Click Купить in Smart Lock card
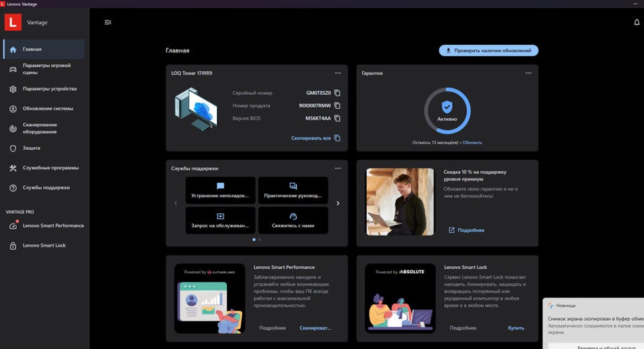 [516, 328]
